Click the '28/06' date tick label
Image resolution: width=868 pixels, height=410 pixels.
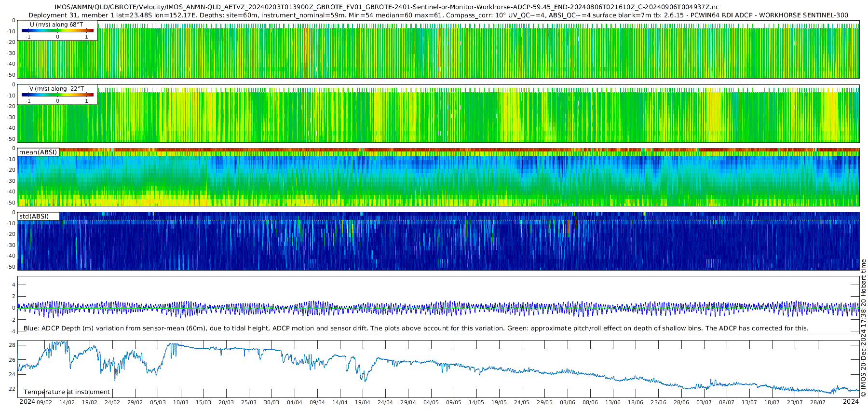pyautogui.click(x=681, y=402)
